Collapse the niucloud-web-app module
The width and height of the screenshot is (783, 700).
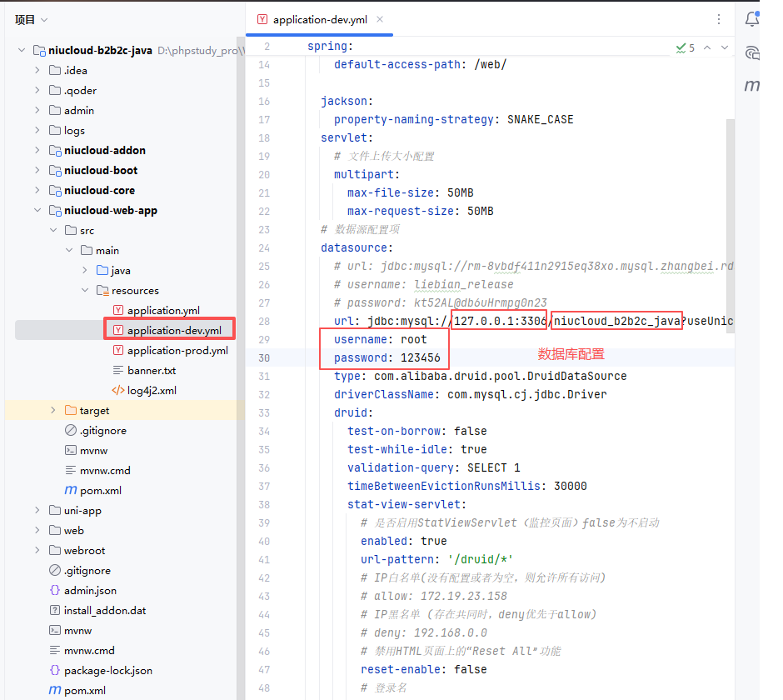(x=37, y=210)
